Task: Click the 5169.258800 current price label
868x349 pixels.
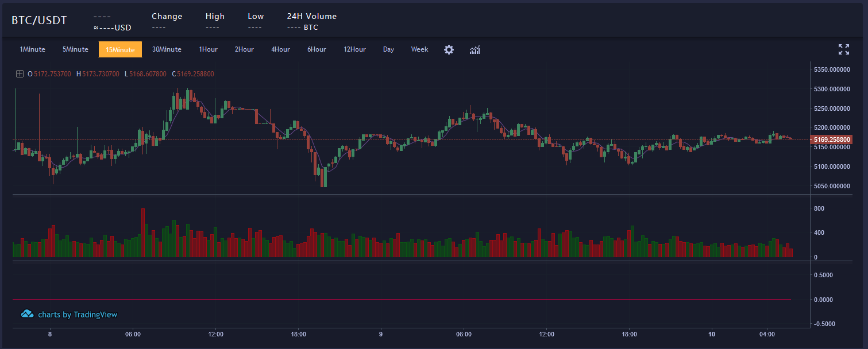Action: (831, 139)
